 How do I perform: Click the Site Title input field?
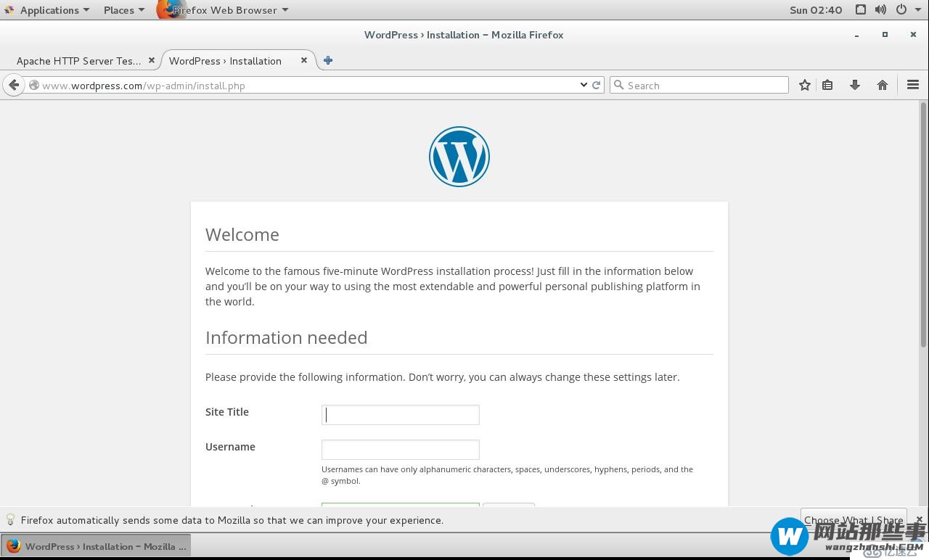(x=401, y=415)
